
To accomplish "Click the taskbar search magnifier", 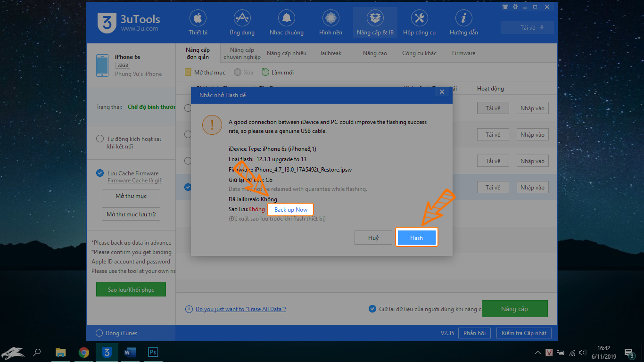I will click(x=37, y=352).
